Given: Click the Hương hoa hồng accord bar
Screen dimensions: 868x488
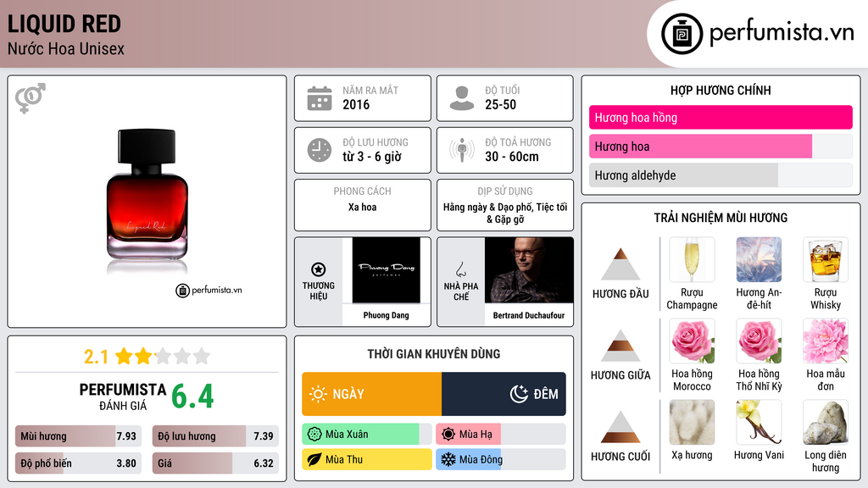Looking at the screenshot, I should coord(721,117).
